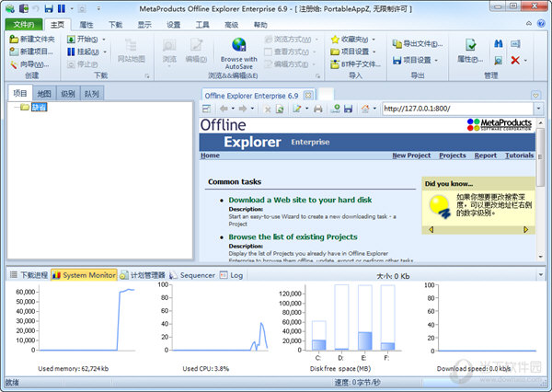Switch to 下载进程 download progress tab
The width and height of the screenshot is (552, 392).
[29, 275]
